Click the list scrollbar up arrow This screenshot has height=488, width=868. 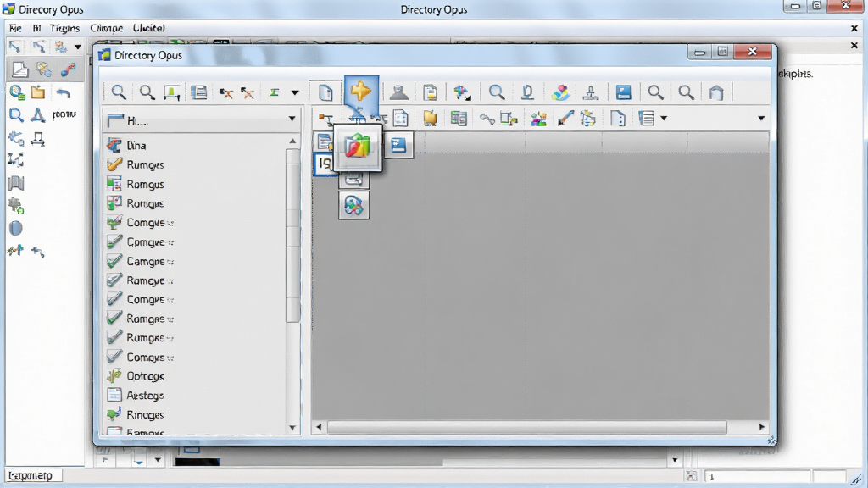click(x=292, y=141)
